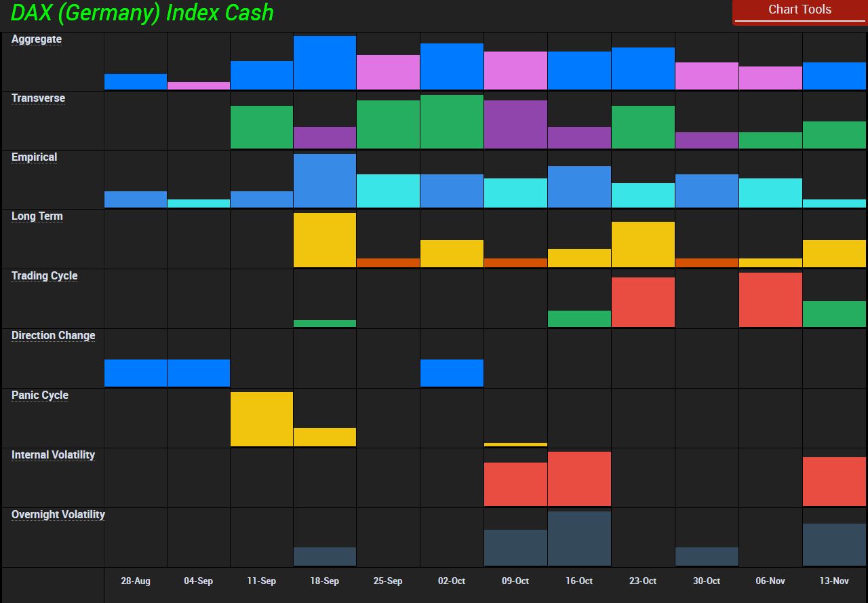Click the Aggregate pink bar for 25-Sep
Viewport: 868px width, 603px height.
388,72
